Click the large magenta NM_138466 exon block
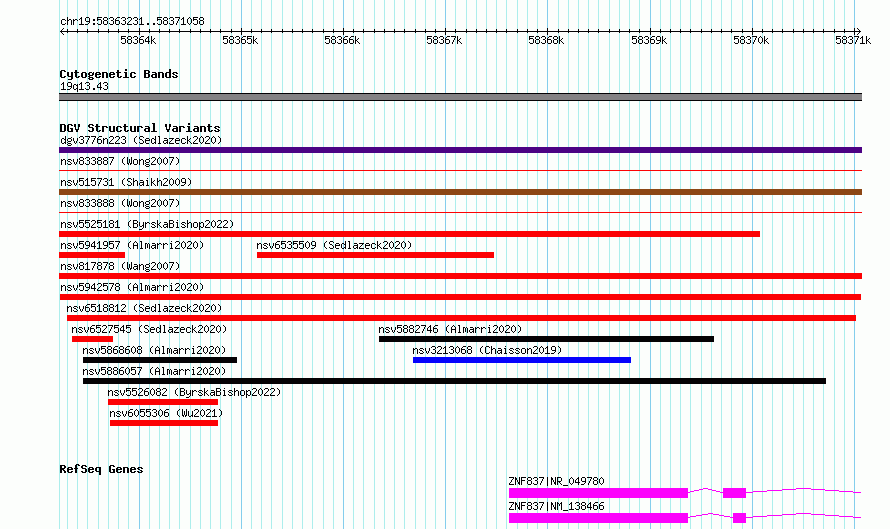 [598, 518]
